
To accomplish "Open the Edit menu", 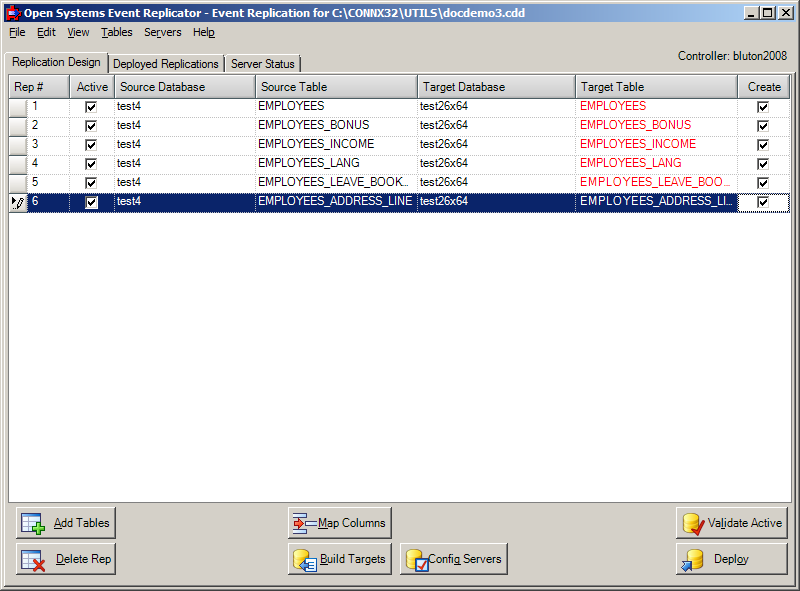I will [x=45, y=32].
